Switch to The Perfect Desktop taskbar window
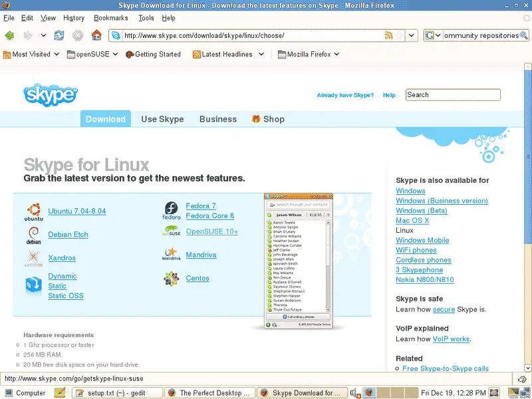The width and height of the screenshot is (532, 399). tap(209, 393)
